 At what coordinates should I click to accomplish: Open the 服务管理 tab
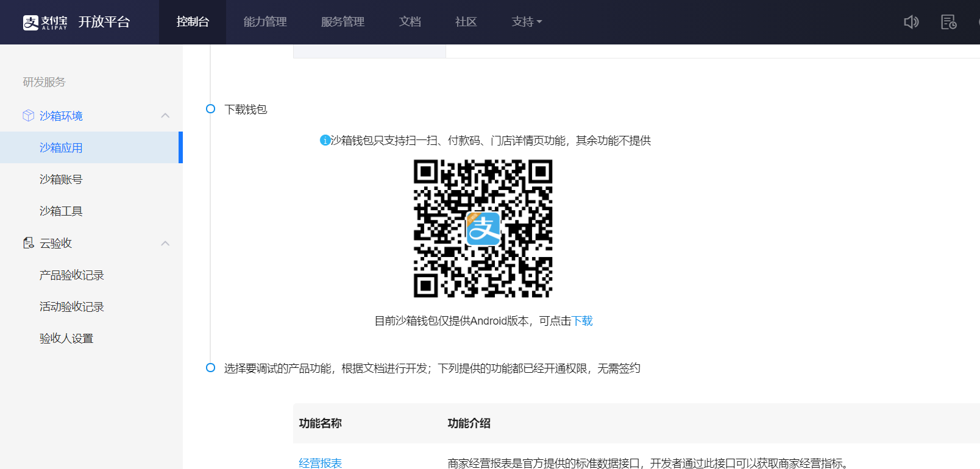(x=343, y=22)
